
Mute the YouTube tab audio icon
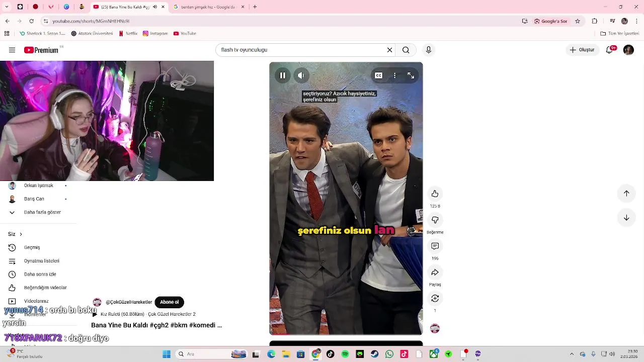point(155,7)
